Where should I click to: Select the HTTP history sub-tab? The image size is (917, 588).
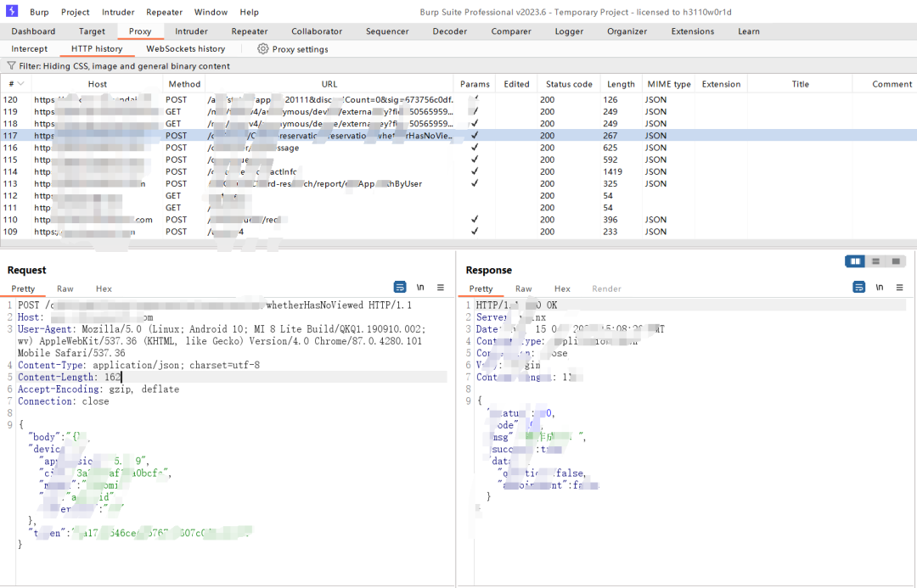[x=97, y=49]
